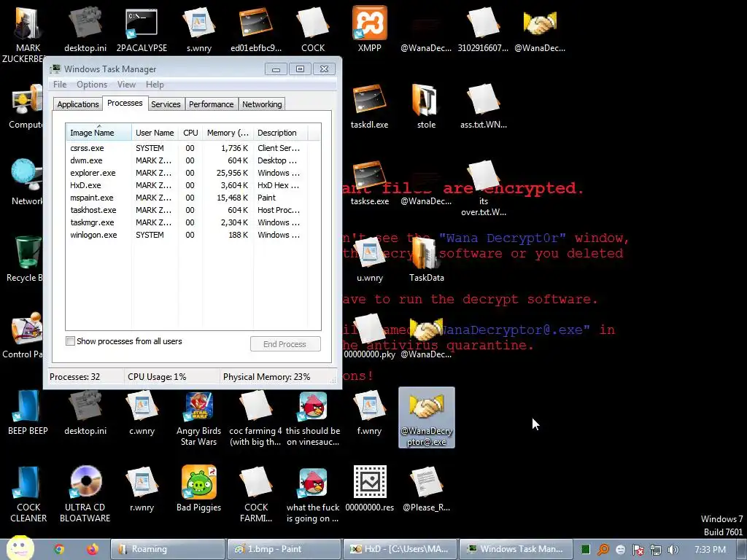This screenshot has width=747, height=560.
Task: Select the highlighted @WanaDecryptor@.exe icon
Action: coord(426,416)
